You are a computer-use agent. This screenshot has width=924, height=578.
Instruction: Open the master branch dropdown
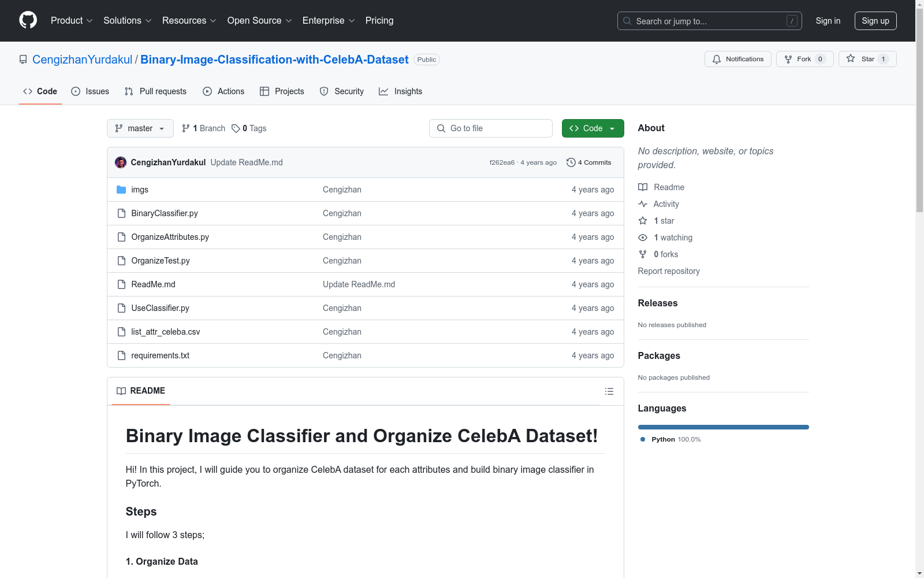(140, 128)
